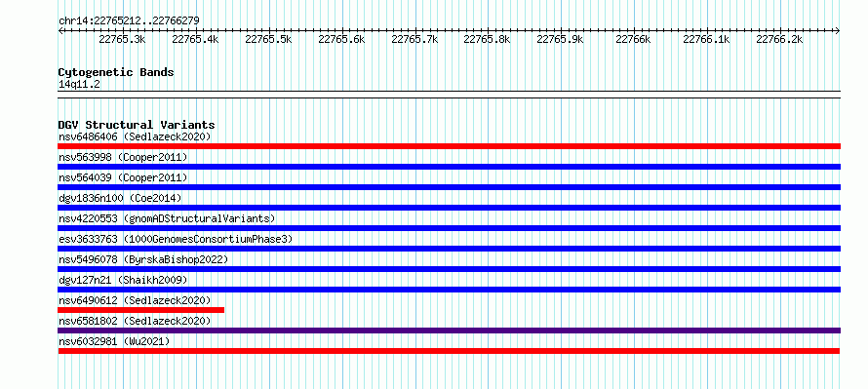Click the red bar under nsv6032981
Image resolution: width=868 pixels, height=389 pixels.
pos(449,351)
